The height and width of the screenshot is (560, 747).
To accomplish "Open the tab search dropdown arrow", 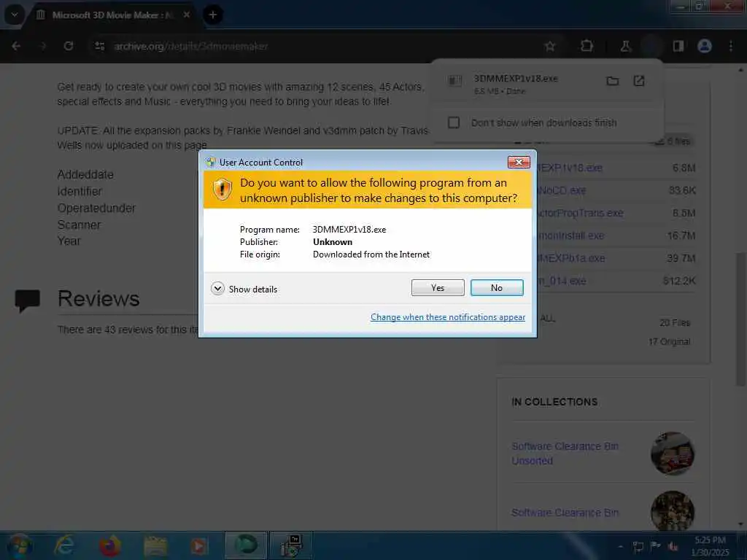I will pos(15,15).
